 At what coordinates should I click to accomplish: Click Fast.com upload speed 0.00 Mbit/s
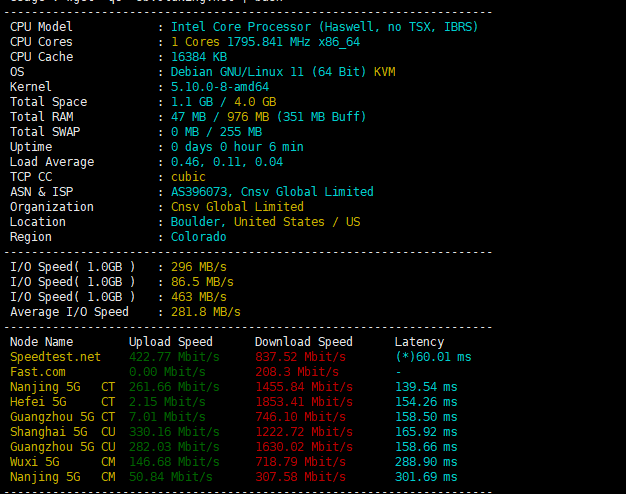tap(167, 372)
